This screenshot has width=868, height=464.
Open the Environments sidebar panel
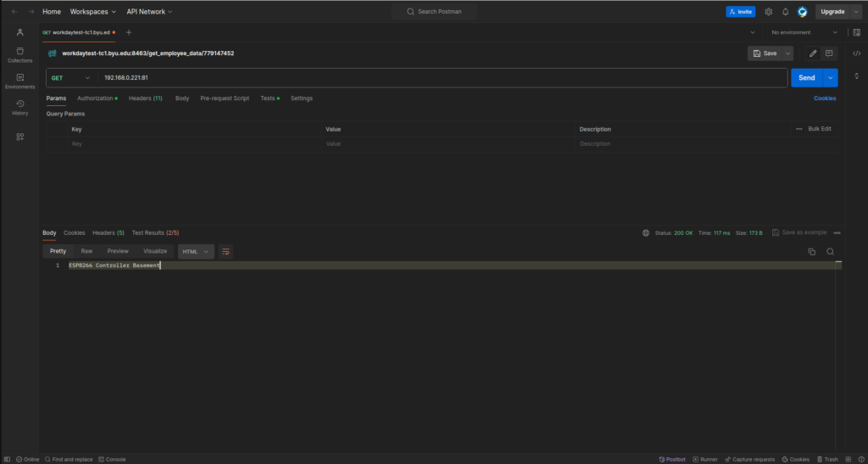pyautogui.click(x=20, y=81)
